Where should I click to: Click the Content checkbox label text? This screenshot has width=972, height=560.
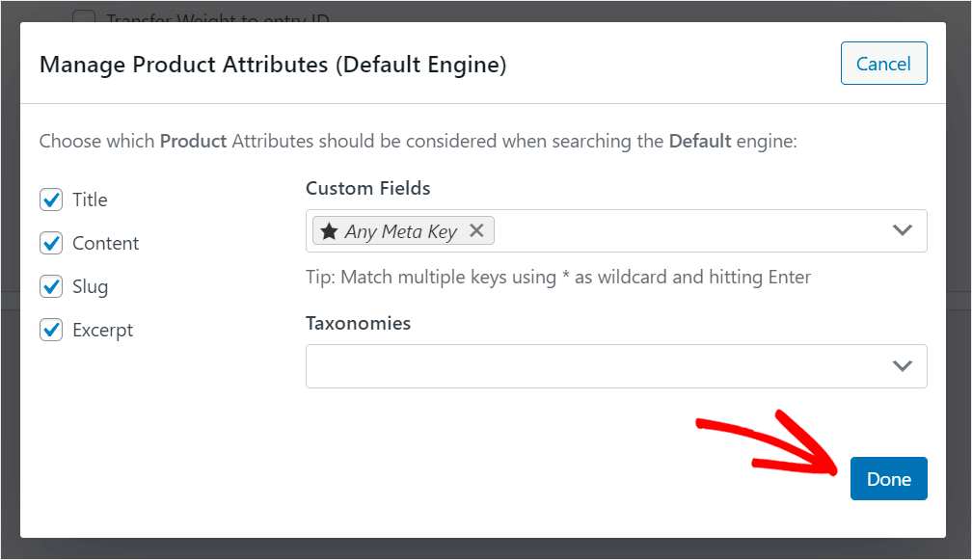point(105,244)
